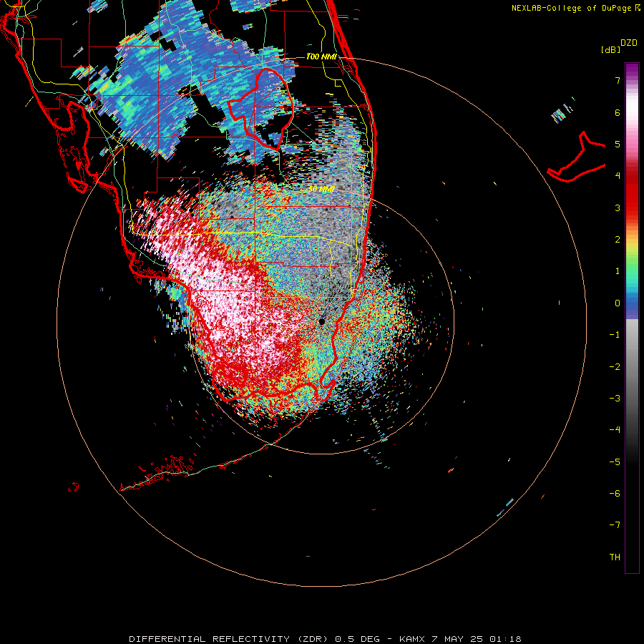Click the 50 NMI range ring label
This screenshot has height=644, width=644.
[321, 189]
